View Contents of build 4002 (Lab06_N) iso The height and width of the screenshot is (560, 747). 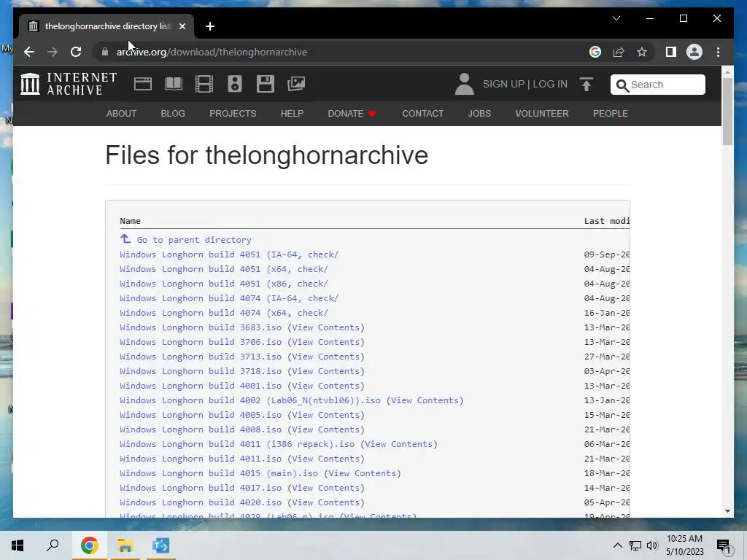(425, 400)
